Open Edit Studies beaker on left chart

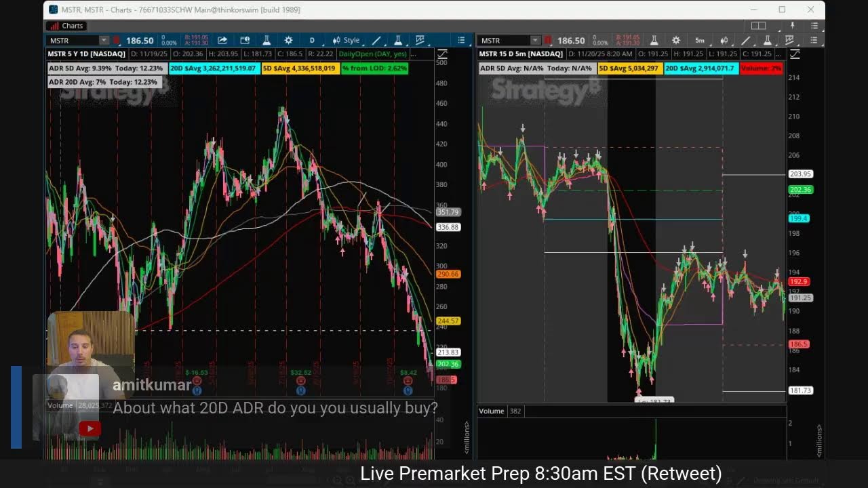[267, 41]
